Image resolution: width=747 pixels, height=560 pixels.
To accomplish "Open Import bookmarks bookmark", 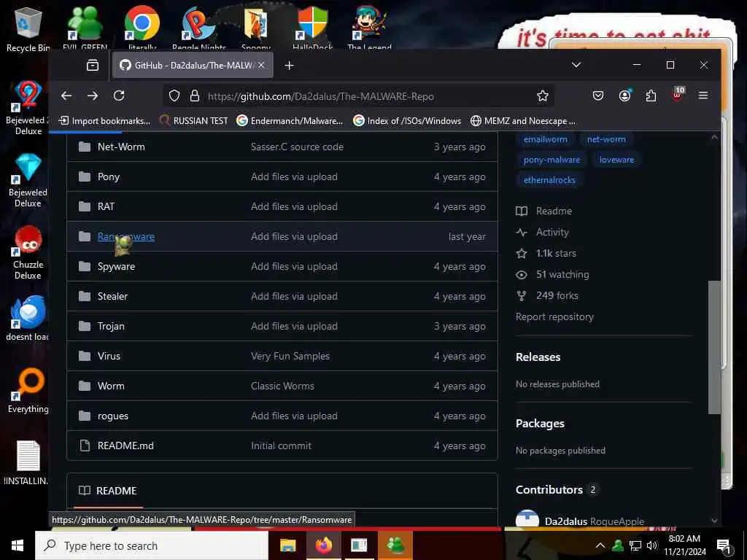I will [104, 121].
